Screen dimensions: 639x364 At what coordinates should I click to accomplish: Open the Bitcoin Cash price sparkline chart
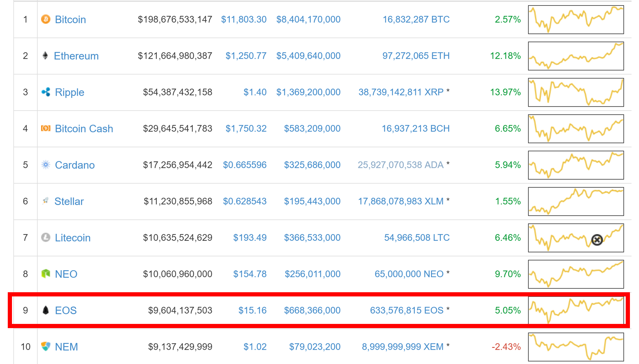576,129
